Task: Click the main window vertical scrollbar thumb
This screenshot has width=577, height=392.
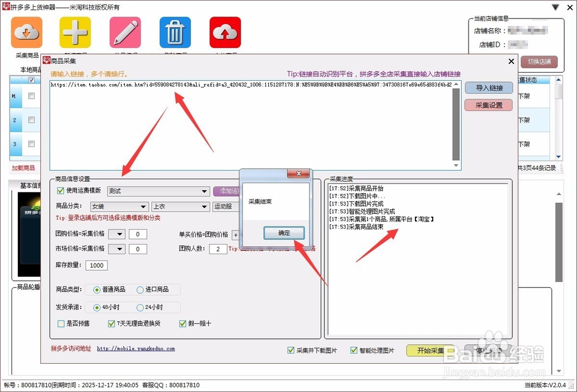Action: click(x=559, y=242)
